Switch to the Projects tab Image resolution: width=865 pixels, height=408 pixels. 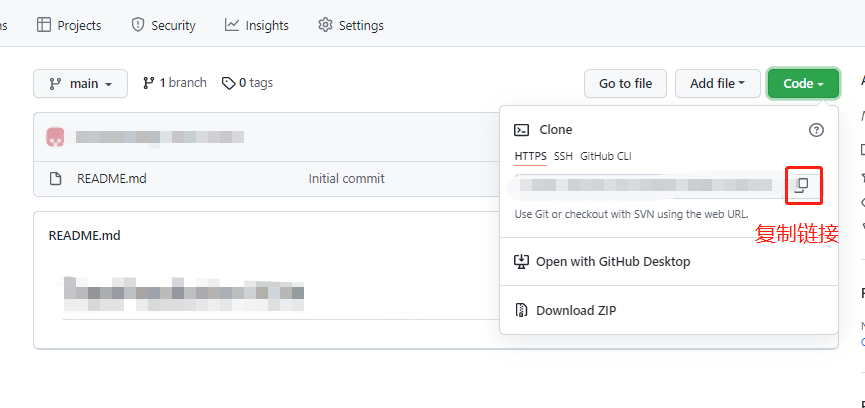(69, 25)
